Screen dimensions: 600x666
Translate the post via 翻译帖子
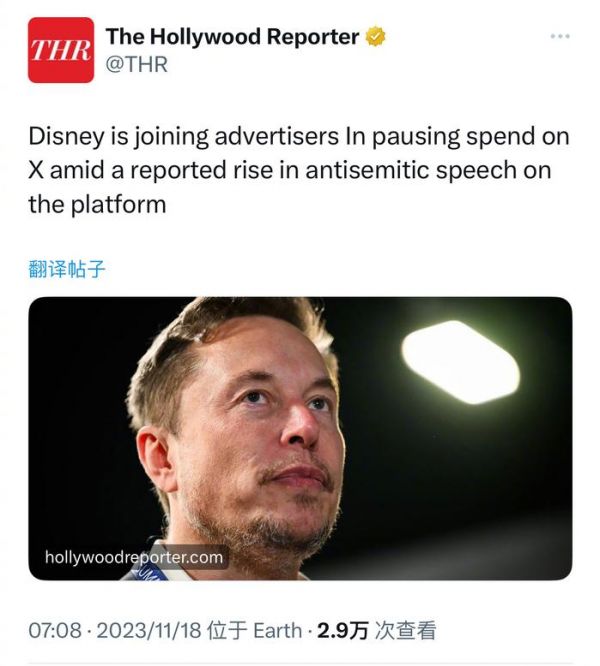click(x=66, y=269)
